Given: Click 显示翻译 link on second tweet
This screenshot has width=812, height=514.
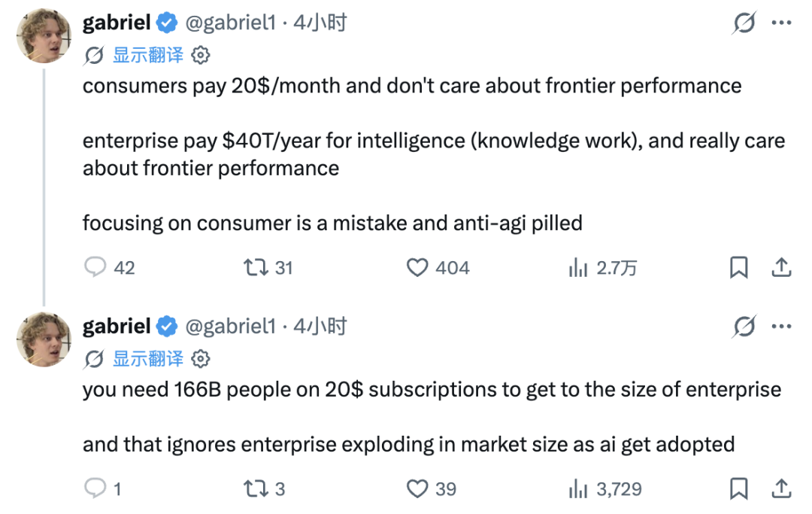Looking at the screenshot, I should click(x=148, y=358).
